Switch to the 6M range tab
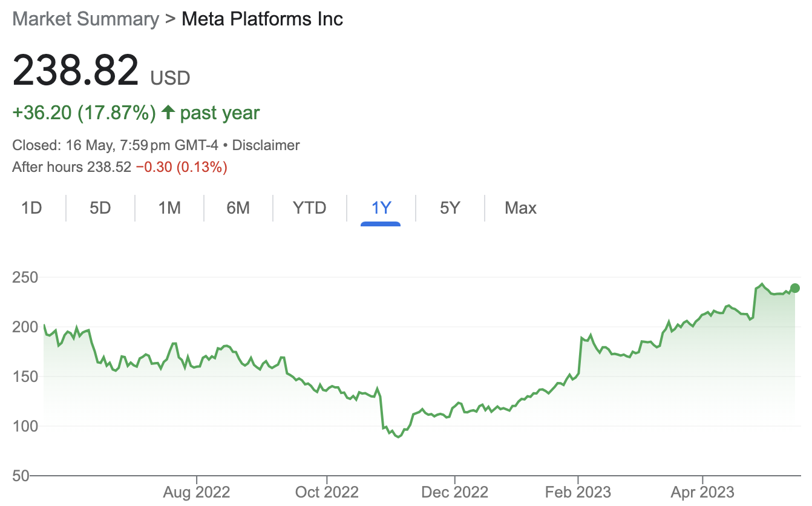 238,208
